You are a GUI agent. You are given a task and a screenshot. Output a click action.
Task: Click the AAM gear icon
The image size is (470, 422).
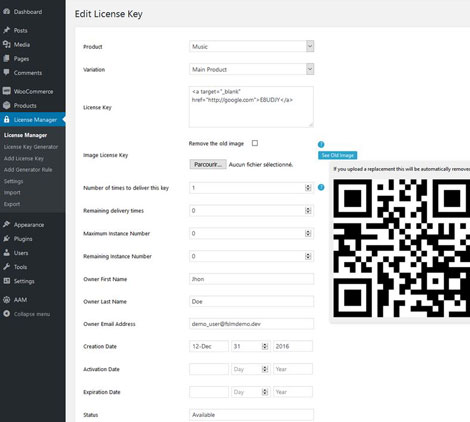pyautogui.click(x=6, y=300)
